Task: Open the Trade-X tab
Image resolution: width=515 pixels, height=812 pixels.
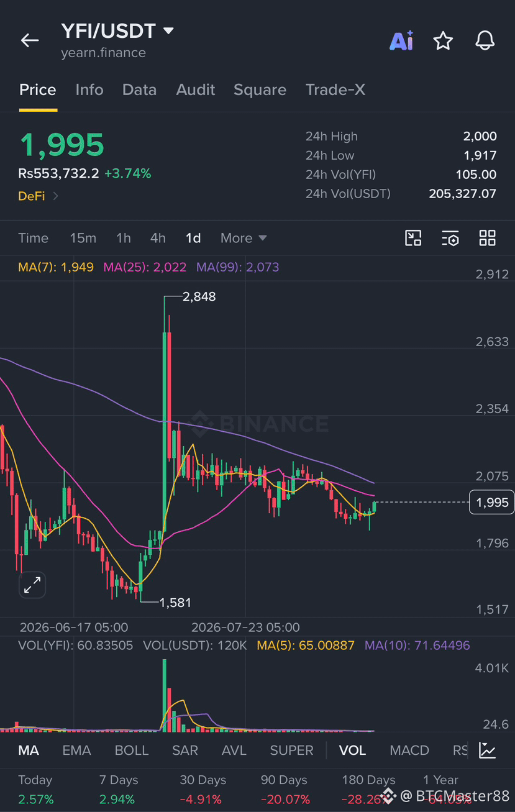Action: [335, 89]
